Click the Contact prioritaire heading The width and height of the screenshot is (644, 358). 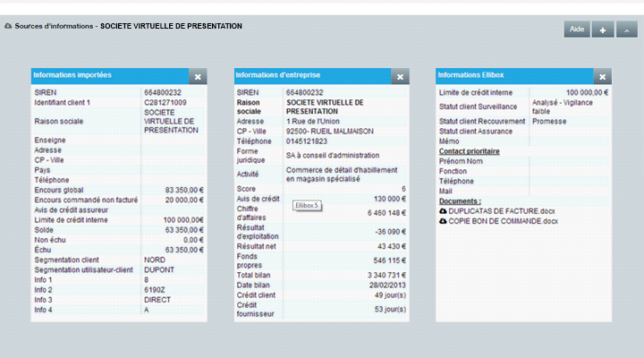click(469, 151)
